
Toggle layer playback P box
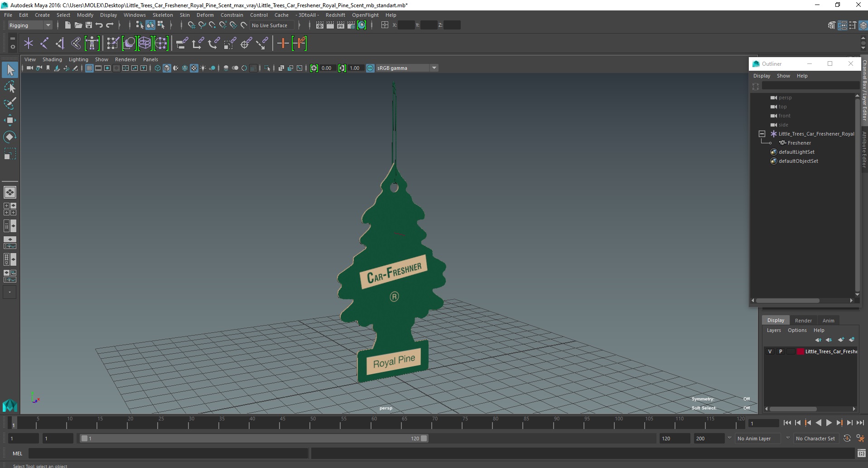click(x=781, y=351)
